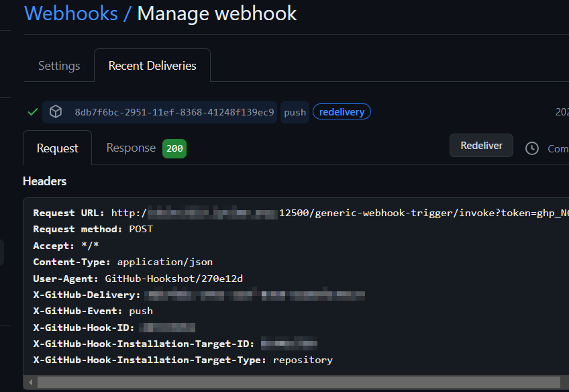Click the Request method POST line
The width and height of the screenshot is (569, 392).
pos(93,229)
